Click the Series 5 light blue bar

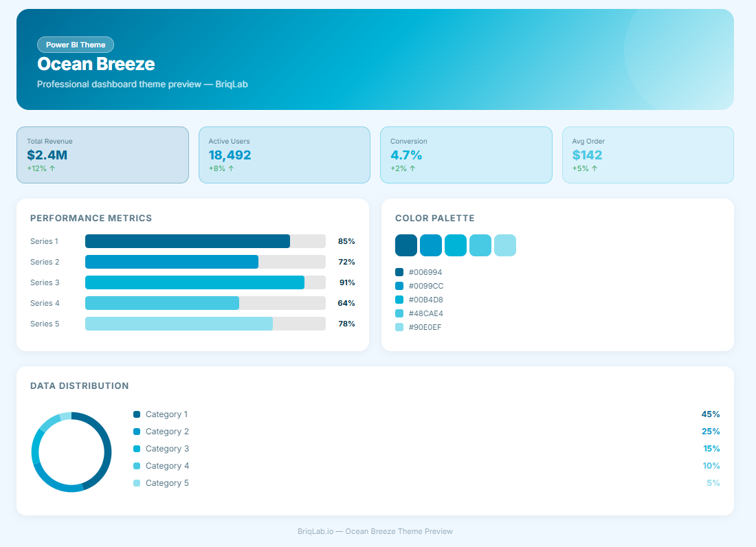[x=205, y=324]
